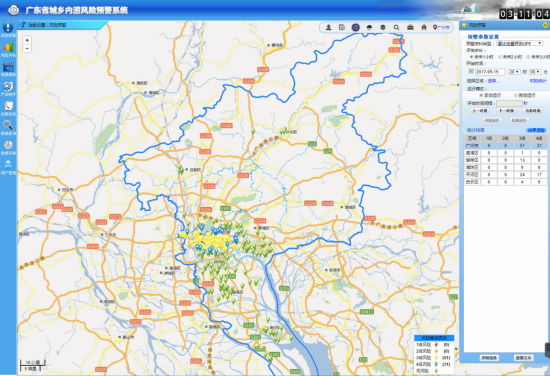This screenshot has width=550, height=376.
Task: Open the risk warning exclamation icon in sidebar
Action: click(8, 28)
